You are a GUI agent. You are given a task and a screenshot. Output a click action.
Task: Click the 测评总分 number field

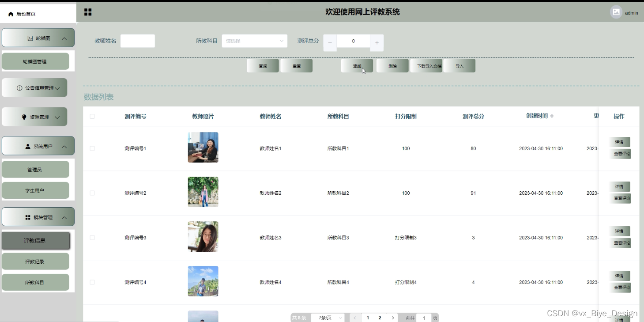[353, 41]
